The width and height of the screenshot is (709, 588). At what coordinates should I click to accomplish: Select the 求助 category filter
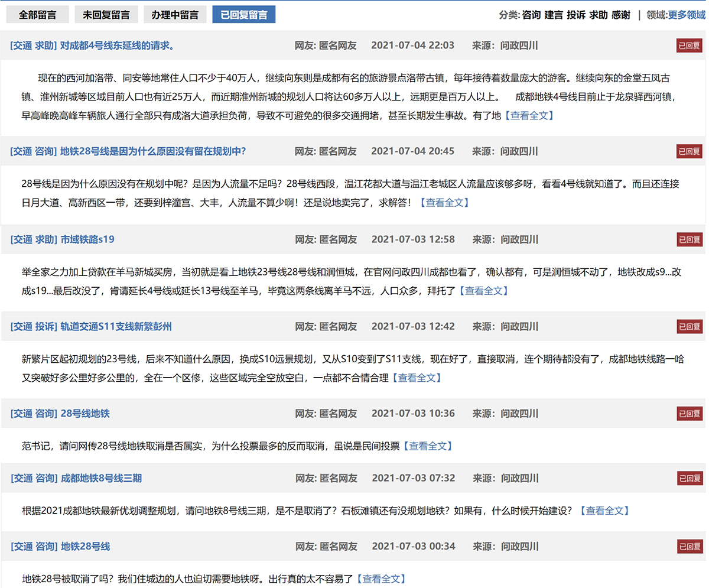coord(598,15)
